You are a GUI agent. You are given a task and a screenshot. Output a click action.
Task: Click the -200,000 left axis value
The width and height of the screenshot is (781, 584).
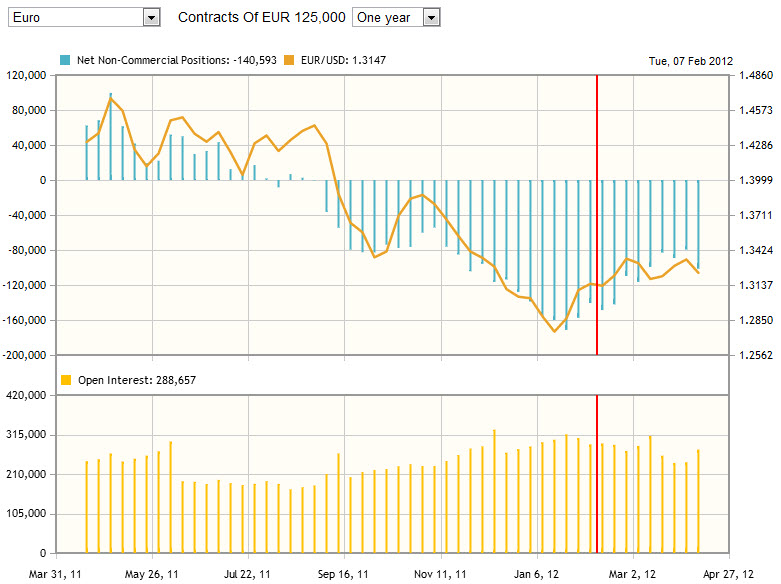click(x=26, y=355)
